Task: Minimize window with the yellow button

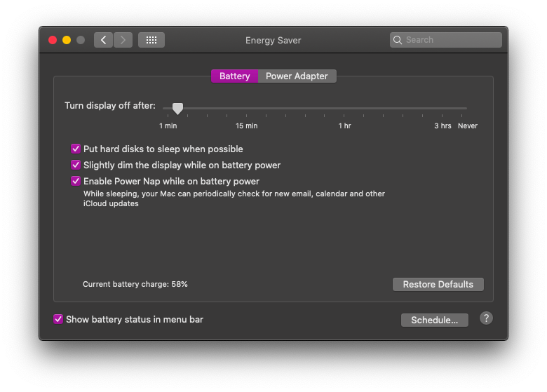Action: 67,40
